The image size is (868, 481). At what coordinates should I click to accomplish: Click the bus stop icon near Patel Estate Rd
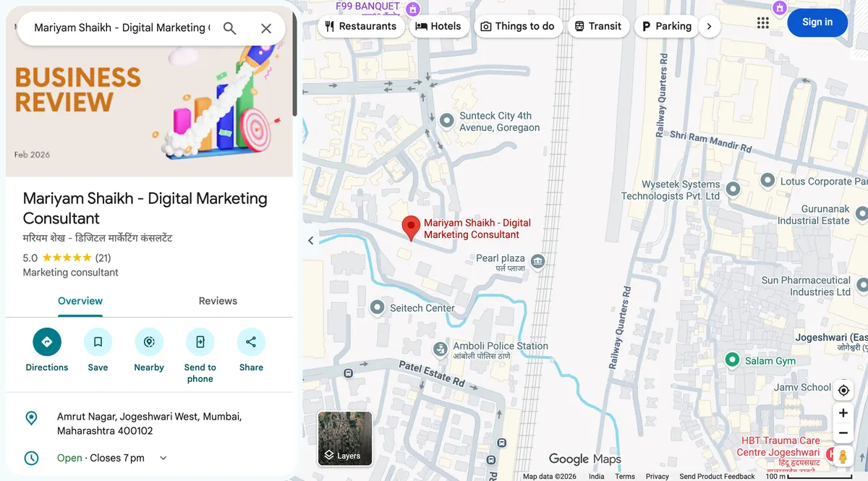click(x=349, y=374)
